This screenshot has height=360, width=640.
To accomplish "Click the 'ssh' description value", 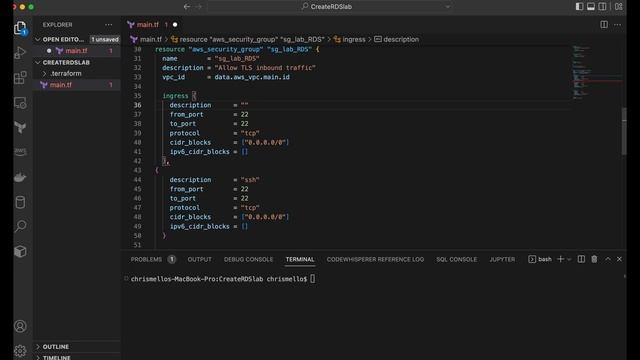I will coord(250,180).
